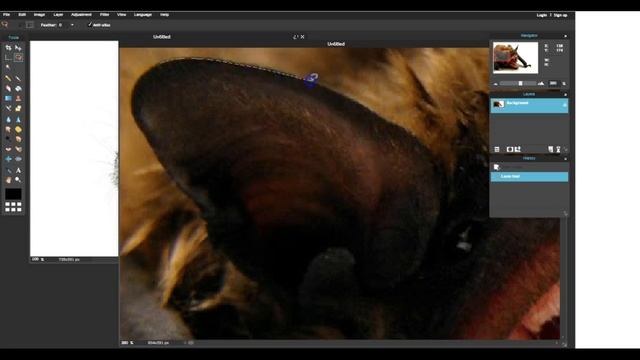Add a new layer in Layers panel
The width and height of the screenshot is (640, 360).
click(551, 149)
